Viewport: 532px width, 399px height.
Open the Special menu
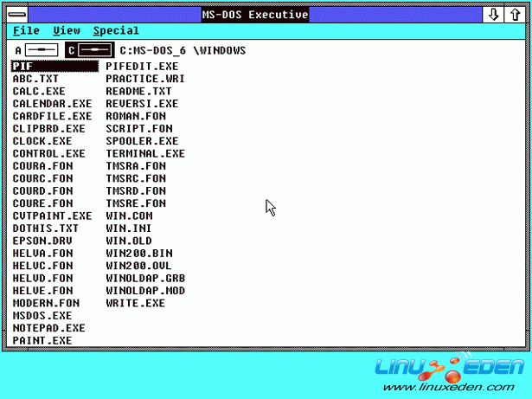(116, 30)
